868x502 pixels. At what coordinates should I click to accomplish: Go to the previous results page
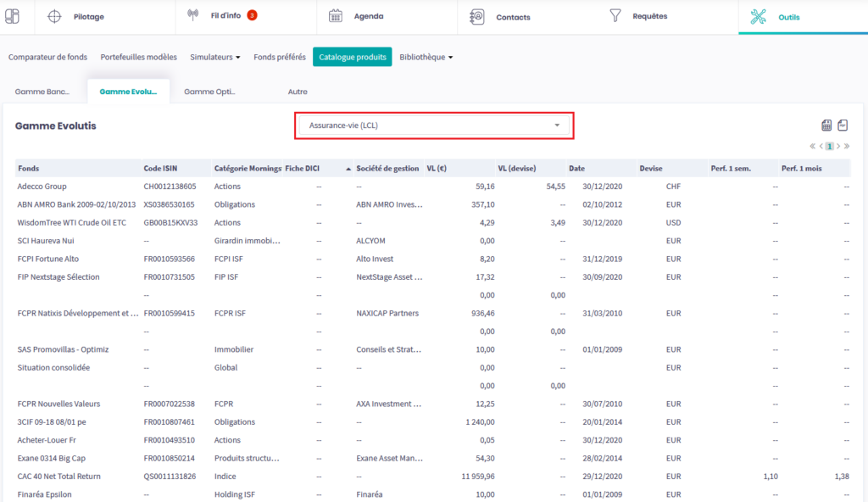pos(821,146)
